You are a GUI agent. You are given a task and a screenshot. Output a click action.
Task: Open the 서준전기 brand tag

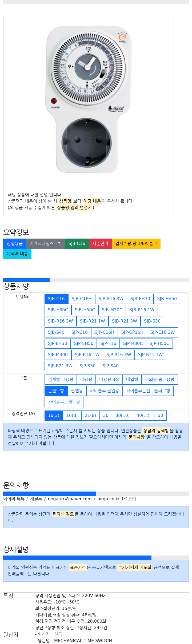(100, 244)
